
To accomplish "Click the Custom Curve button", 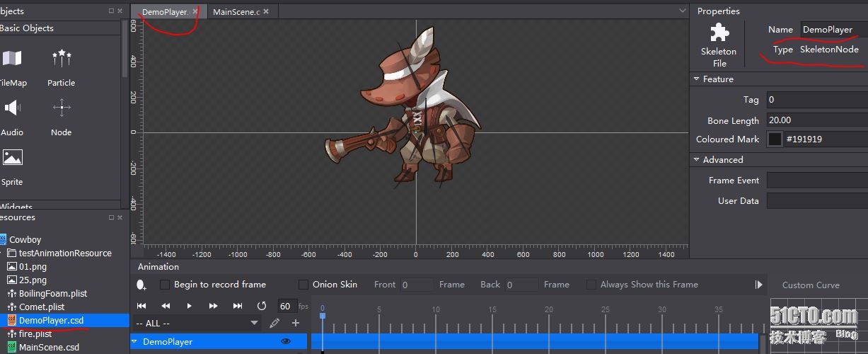I will pyautogui.click(x=811, y=285).
